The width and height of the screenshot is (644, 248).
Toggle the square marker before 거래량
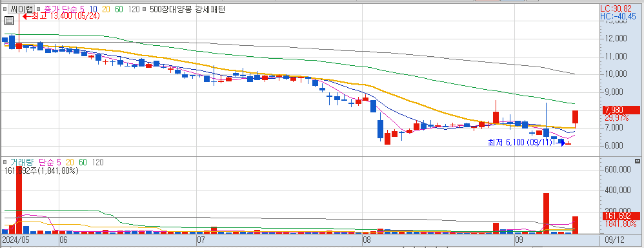tap(5, 163)
